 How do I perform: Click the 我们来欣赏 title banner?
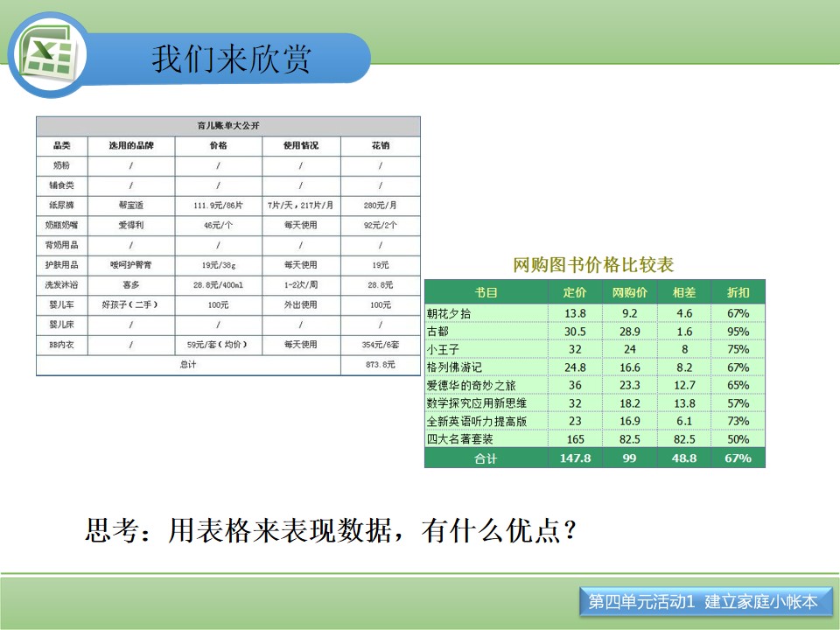click(x=231, y=59)
